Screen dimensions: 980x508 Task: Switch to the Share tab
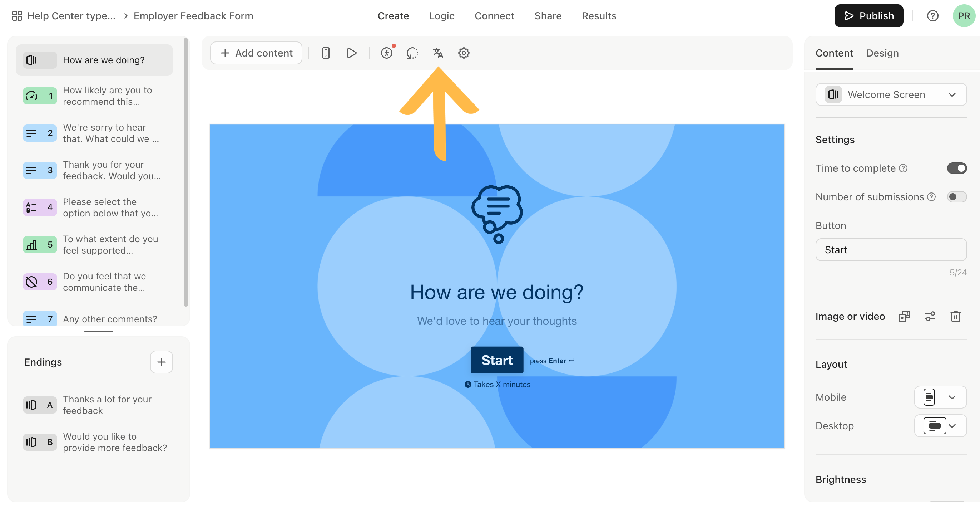click(x=548, y=16)
